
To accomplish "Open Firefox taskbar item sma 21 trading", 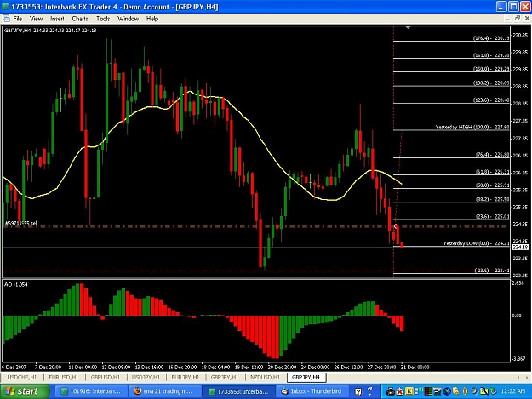I will click(x=164, y=391).
